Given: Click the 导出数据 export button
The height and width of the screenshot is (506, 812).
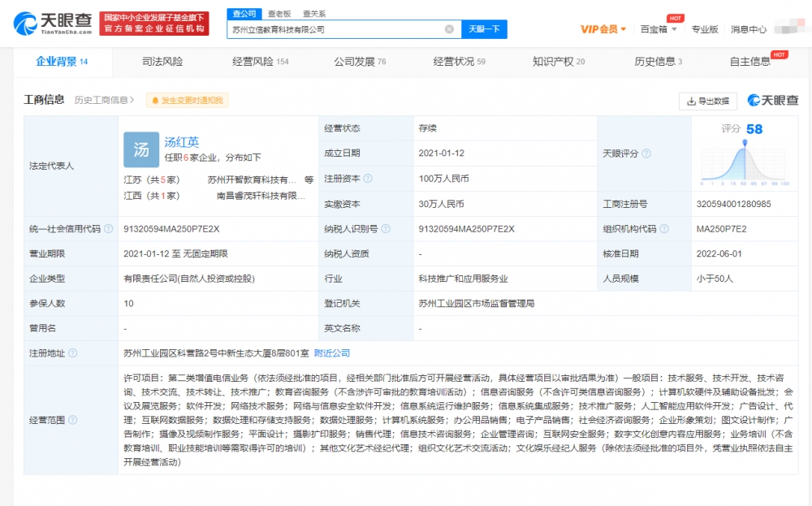Looking at the screenshot, I should click(x=708, y=101).
